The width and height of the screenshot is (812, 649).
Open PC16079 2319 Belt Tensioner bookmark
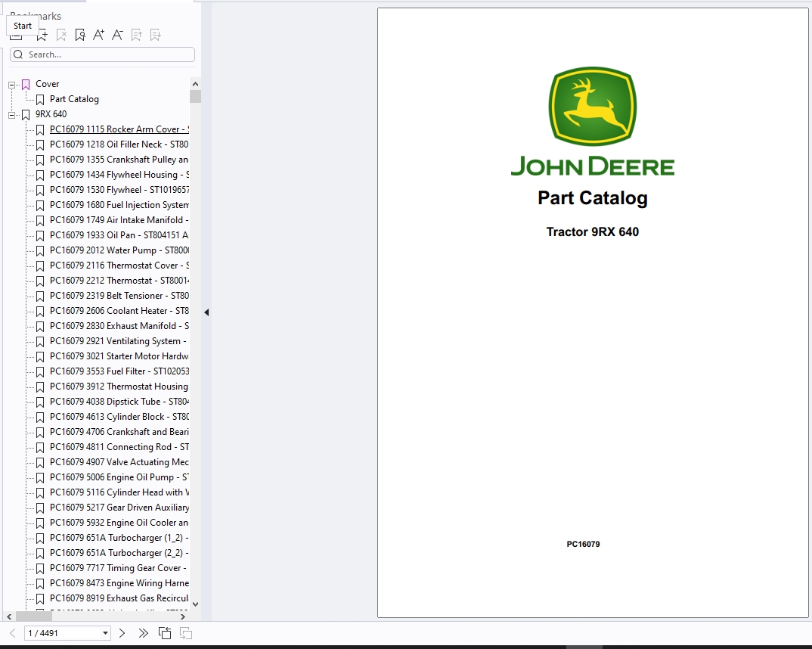tap(119, 295)
